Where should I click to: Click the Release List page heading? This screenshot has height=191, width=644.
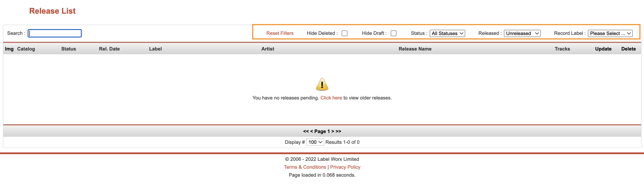[x=52, y=11]
